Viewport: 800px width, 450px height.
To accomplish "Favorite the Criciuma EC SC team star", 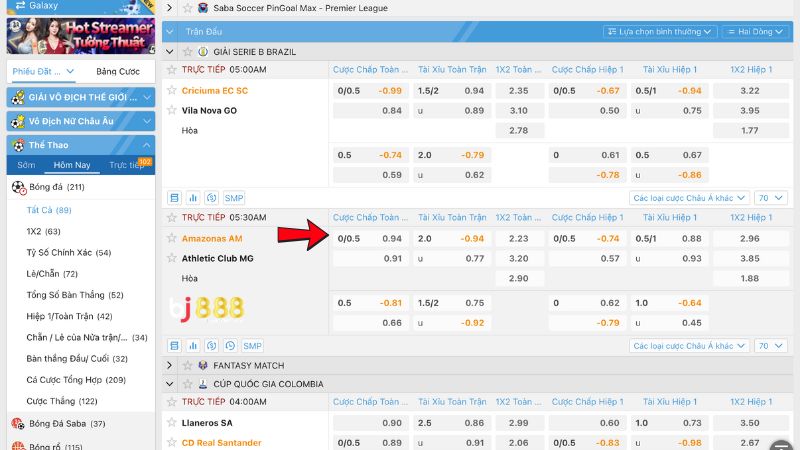I will click(x=172, y=90).
